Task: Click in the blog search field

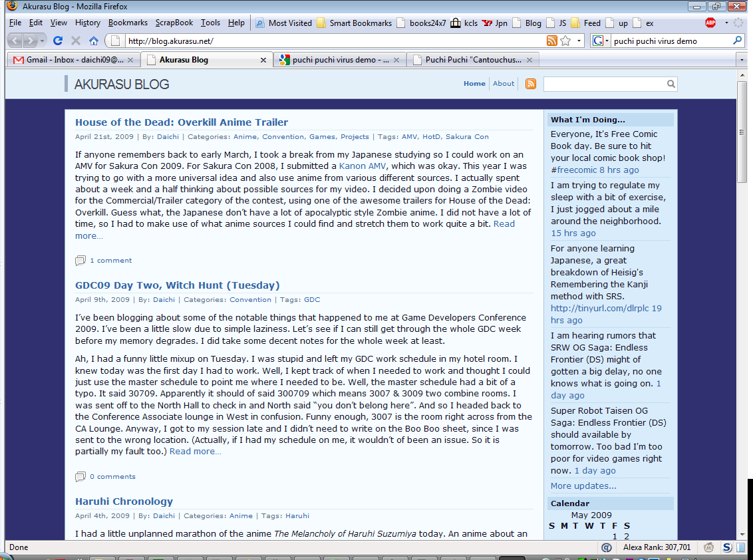Action: pos(604,84)
